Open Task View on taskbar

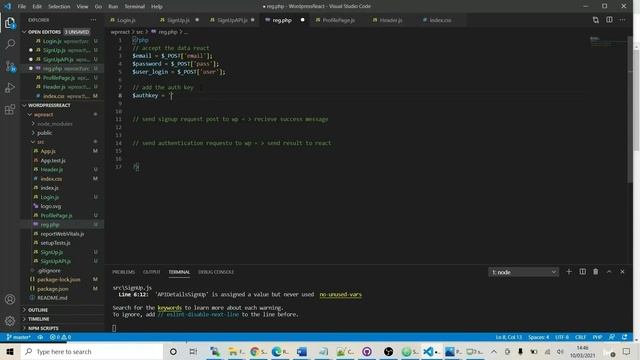coord(193,351)
